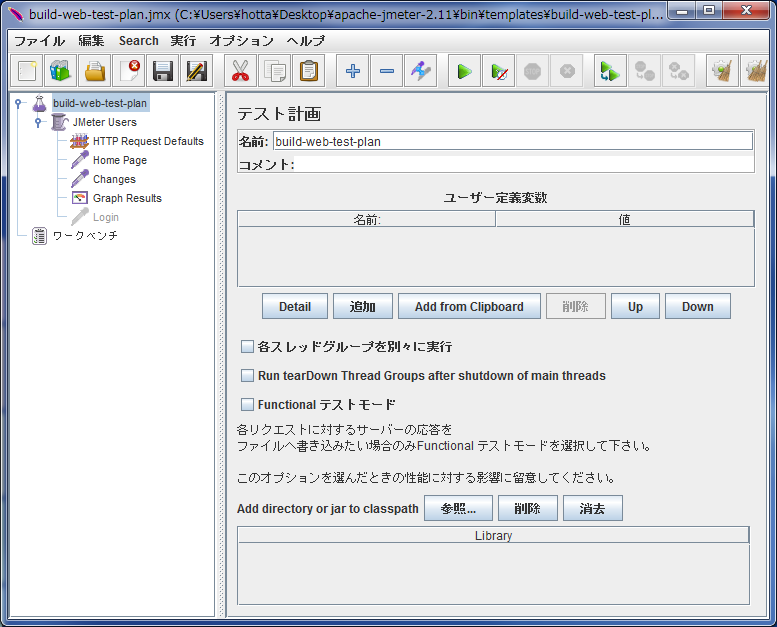This screenshot has height=627, width=777.
Task: Click the Detail button
Action: click(295, 306)
